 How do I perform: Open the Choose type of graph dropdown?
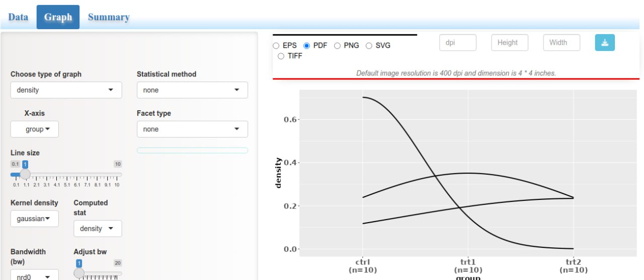click(66, 90)
